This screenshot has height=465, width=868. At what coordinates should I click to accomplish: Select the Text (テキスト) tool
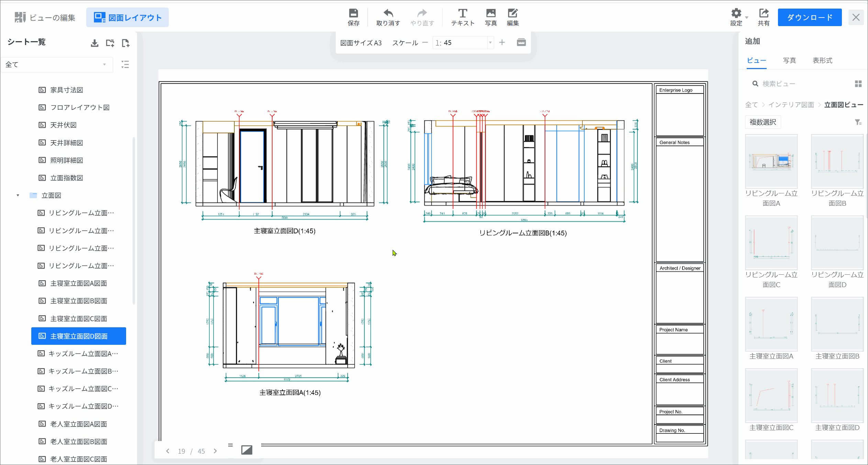coord(463,17)
